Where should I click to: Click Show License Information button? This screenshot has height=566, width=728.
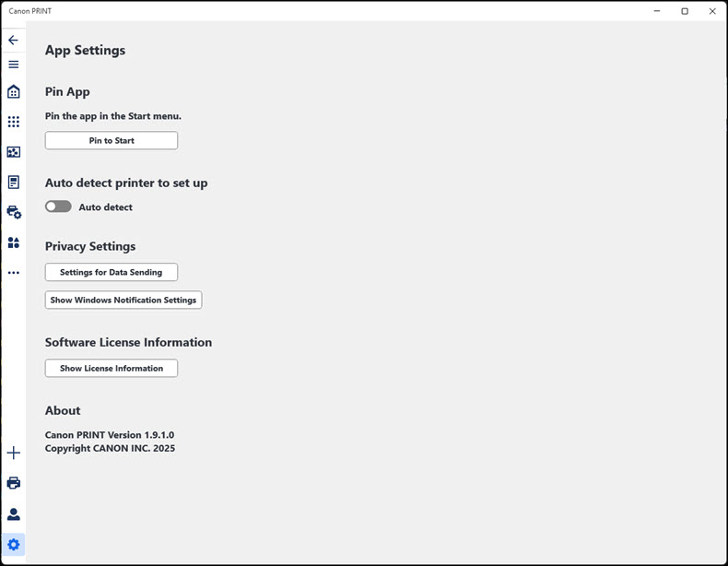[112, 369]
